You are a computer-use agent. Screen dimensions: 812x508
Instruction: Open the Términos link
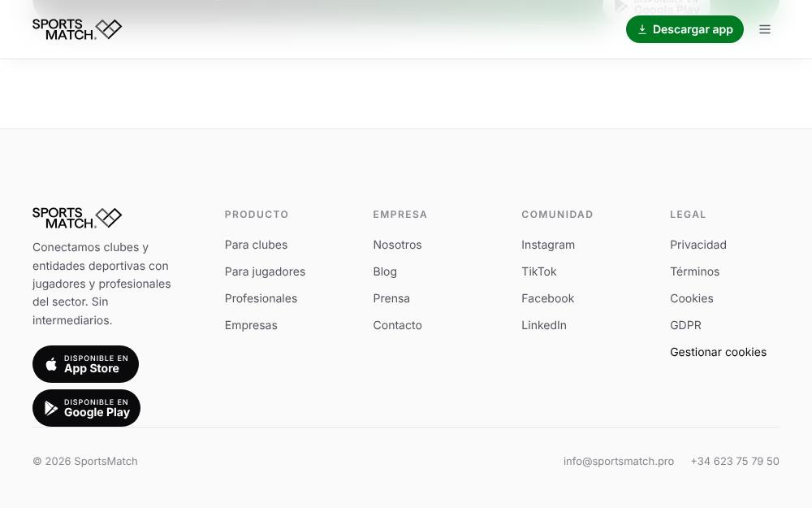695,271
